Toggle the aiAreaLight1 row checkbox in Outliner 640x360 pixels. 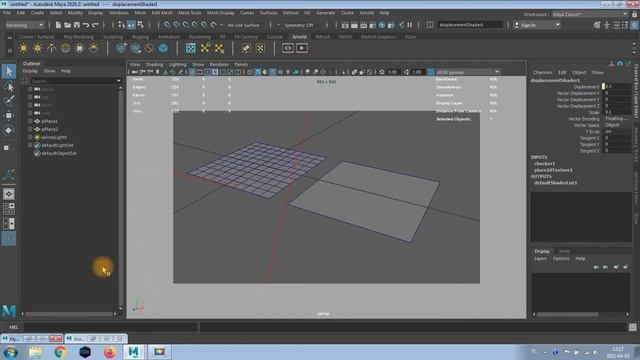pyautogui.click(x=30, y=137)
